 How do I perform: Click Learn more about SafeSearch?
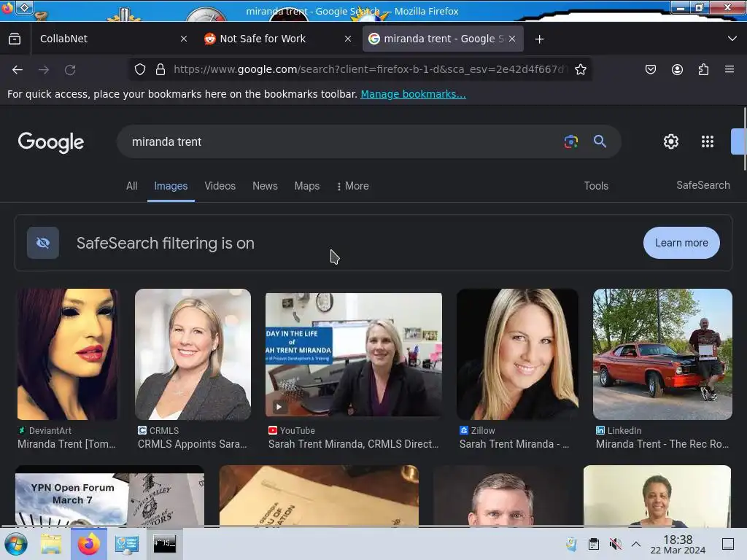point(681,243)
